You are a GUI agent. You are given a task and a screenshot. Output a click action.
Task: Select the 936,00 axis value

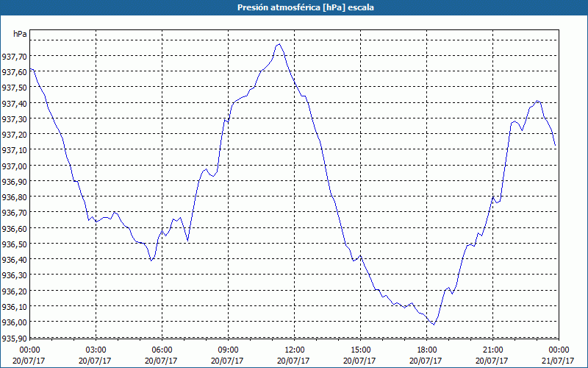[x=14, y=322]
